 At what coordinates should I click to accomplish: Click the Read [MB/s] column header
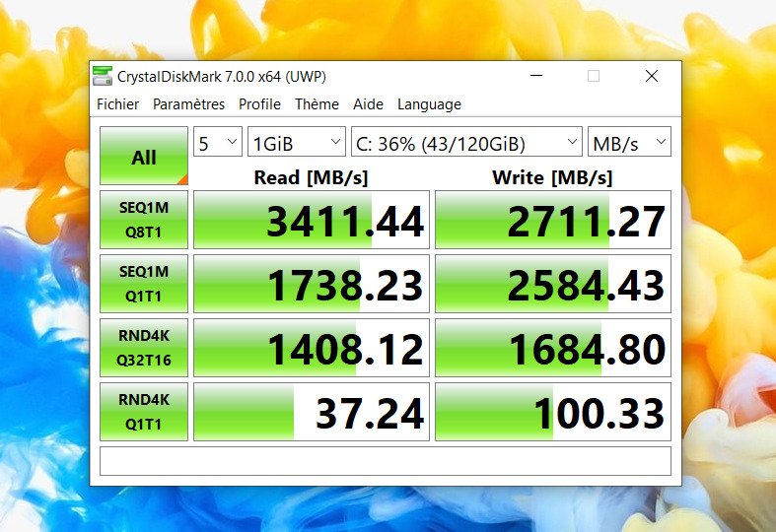point(311,177)
